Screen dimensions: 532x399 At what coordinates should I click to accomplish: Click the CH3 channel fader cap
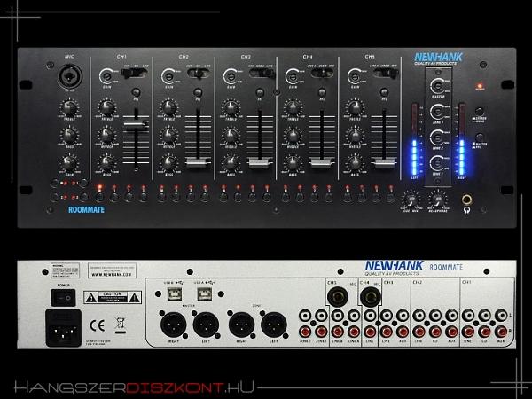point(260,163)
